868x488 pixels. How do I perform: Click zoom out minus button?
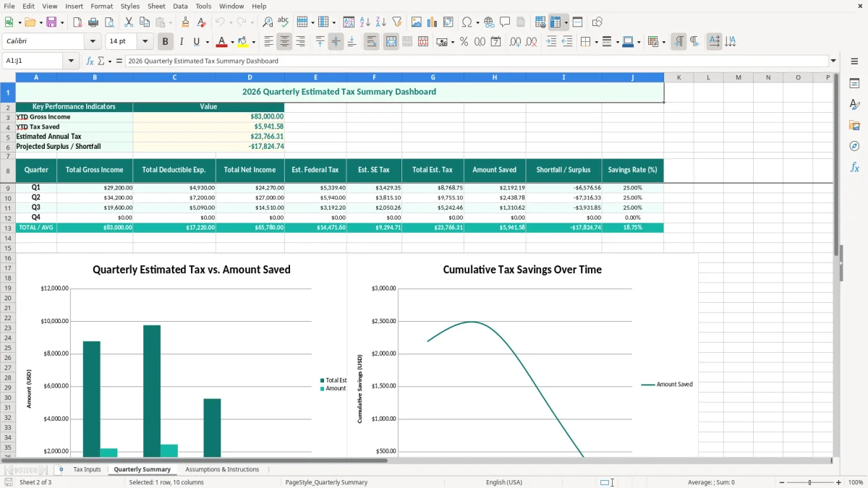(781, 482)
